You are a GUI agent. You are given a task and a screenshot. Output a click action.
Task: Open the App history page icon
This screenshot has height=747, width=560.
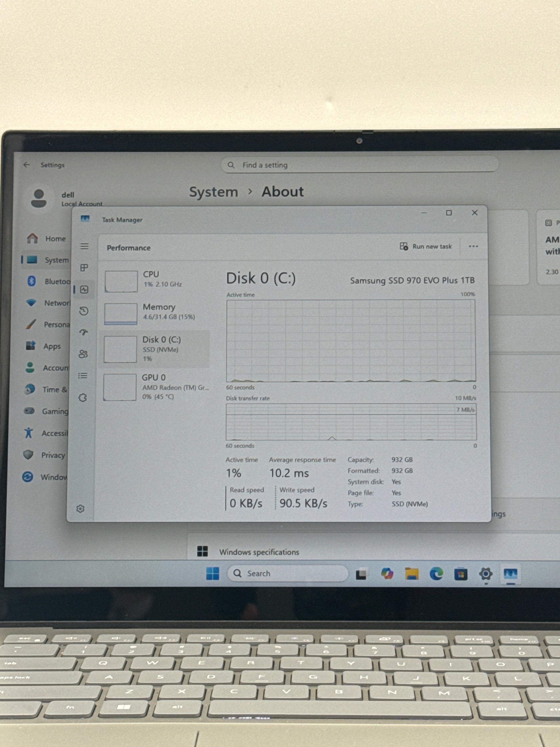tap(84, 311)
